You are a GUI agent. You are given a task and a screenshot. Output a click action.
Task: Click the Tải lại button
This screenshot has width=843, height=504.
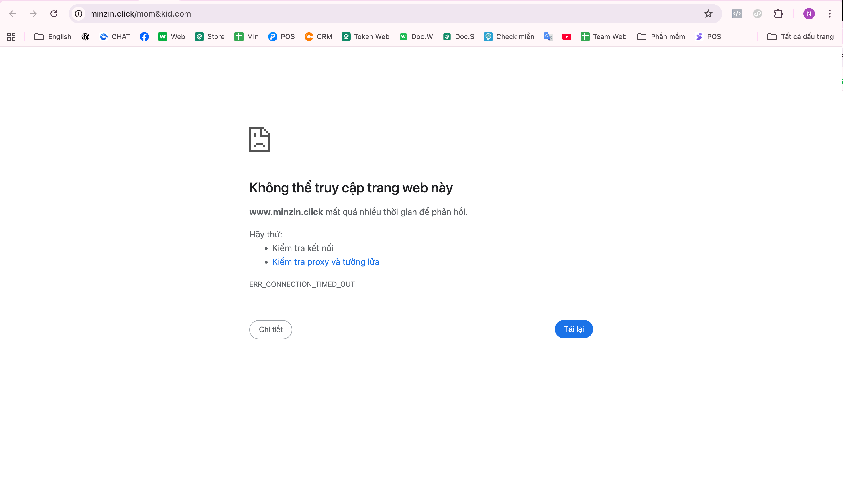point(574,329)
